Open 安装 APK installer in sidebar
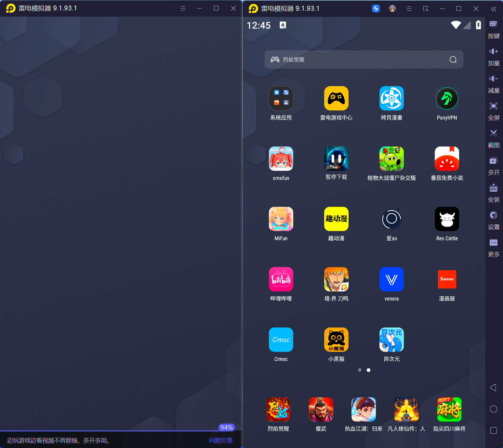 point(494,188)
